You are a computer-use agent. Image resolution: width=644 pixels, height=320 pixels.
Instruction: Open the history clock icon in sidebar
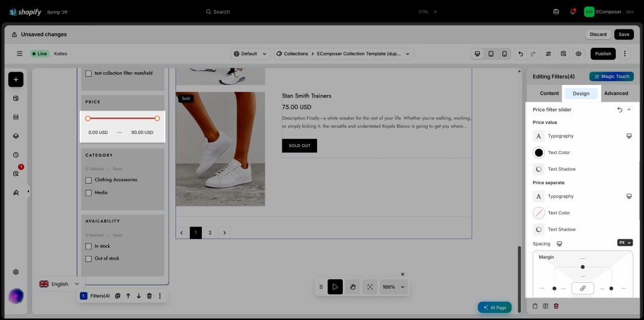(16, 155)
